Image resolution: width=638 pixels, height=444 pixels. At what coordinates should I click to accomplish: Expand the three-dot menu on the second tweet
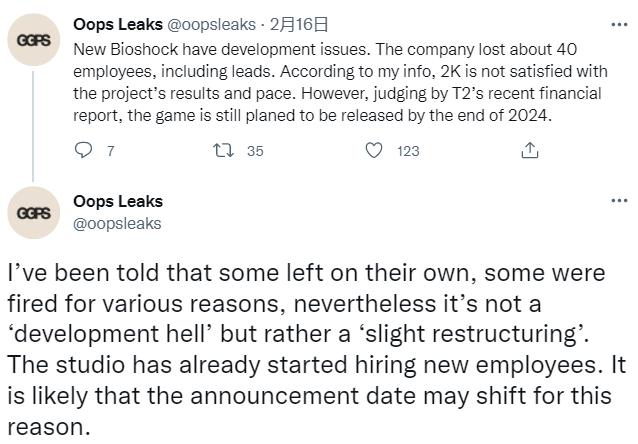point(619,201)
